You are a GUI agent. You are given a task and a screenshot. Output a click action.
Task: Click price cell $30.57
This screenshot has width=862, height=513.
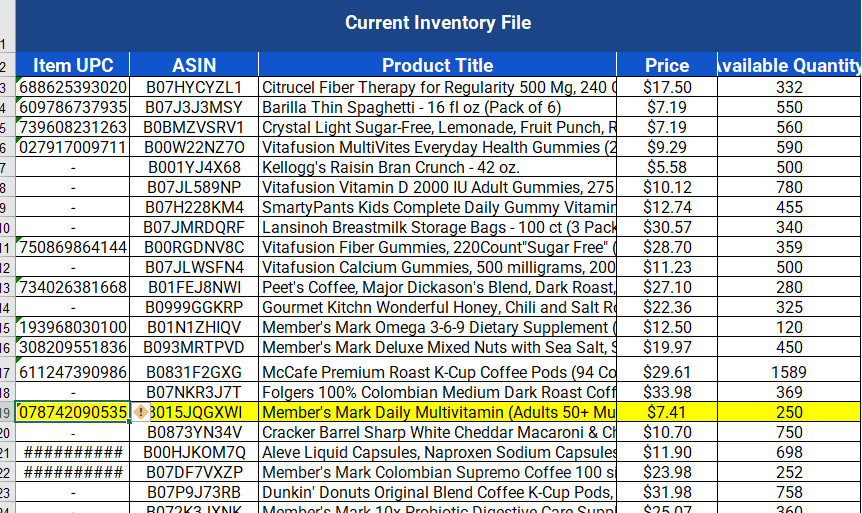(667, 227)
